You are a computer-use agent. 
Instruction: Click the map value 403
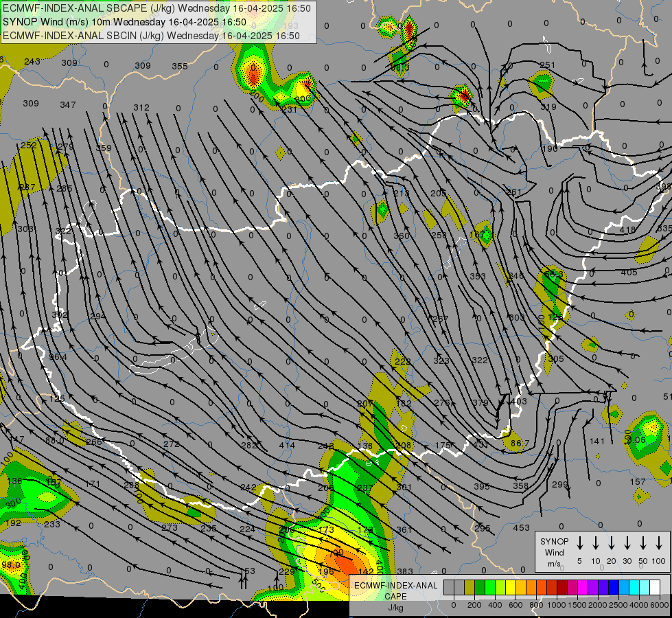tap(519, 402)
